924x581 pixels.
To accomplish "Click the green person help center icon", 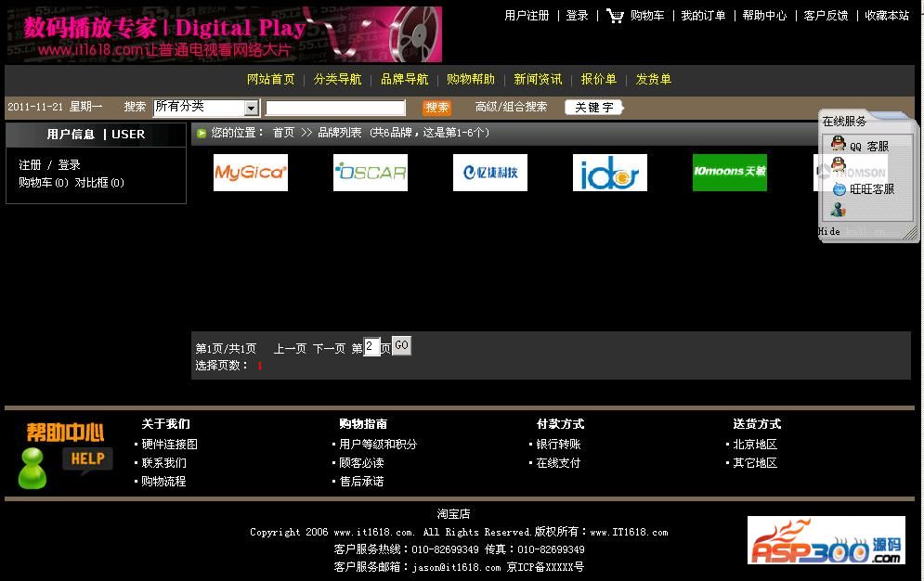I will [x=33, y=468].
